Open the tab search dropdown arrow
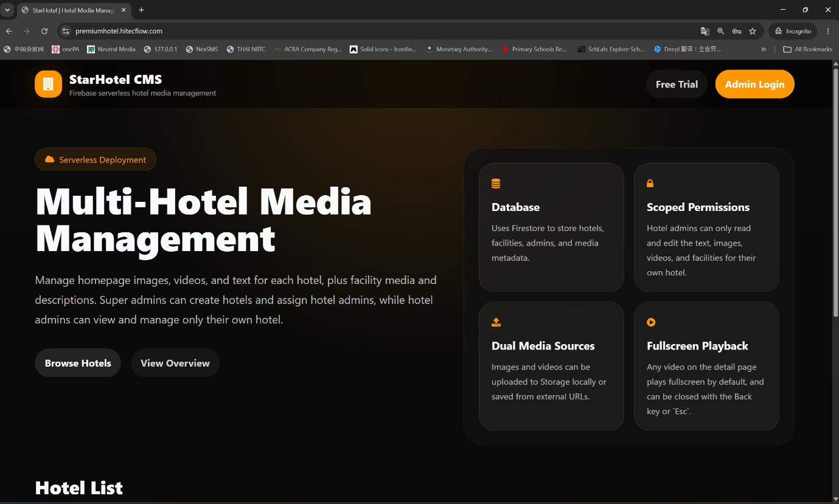Image resolution: width=839 pixels, height=504 pixels. point(7,10)
